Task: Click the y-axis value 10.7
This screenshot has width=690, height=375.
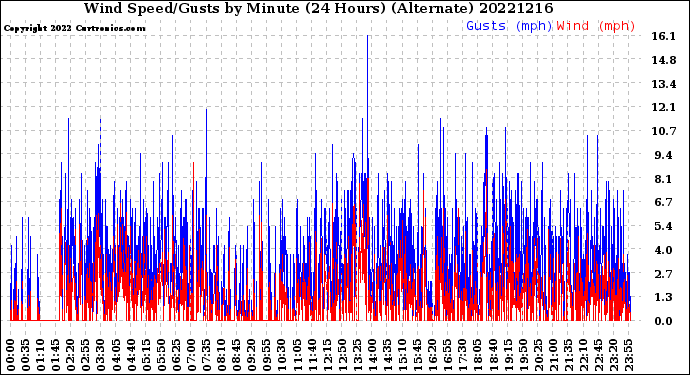Action: pyautogui.click(x=664, y=131)
